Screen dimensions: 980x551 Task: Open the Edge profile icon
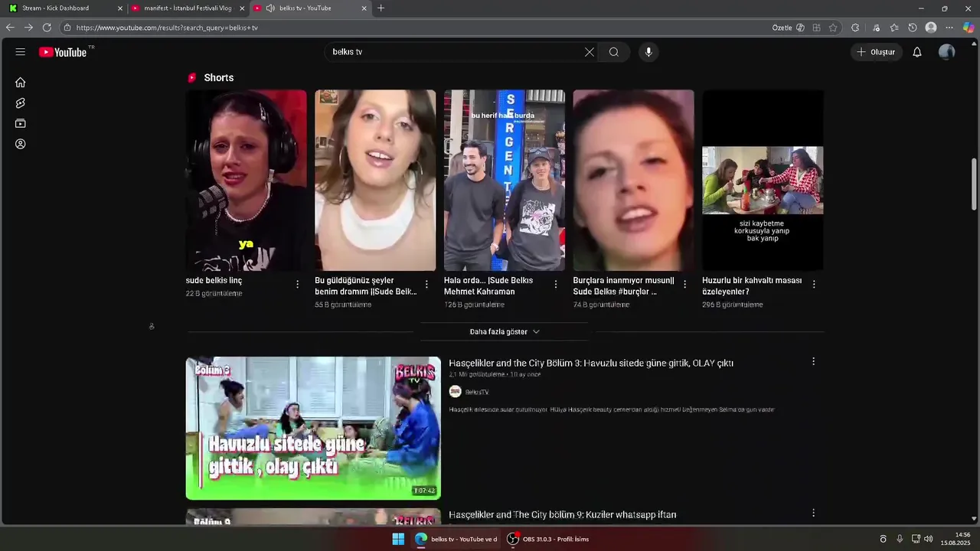pos(931,28)
